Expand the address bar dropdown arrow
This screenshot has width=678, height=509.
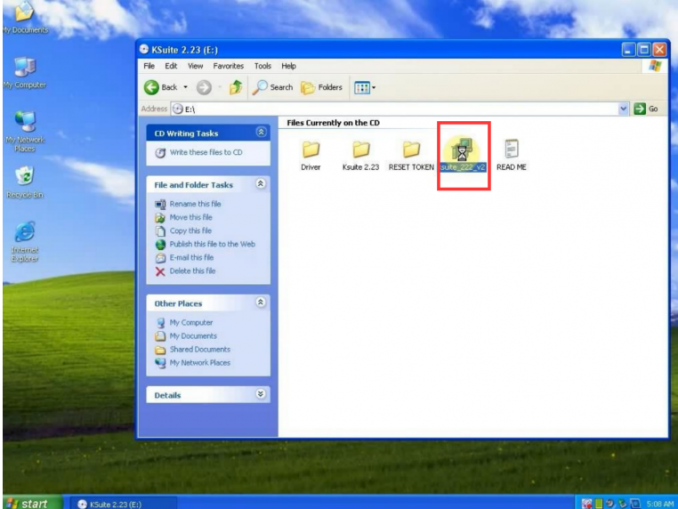click(624, 108)
